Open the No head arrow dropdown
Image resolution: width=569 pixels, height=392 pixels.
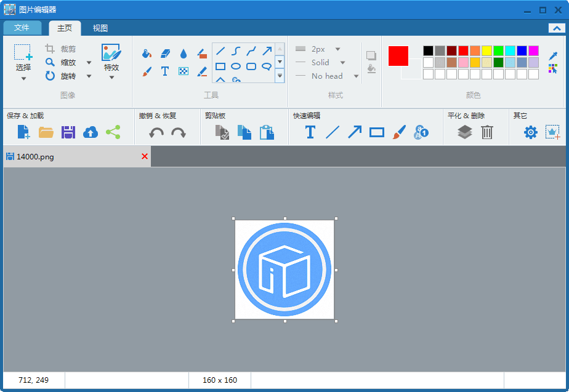(356, 76)
